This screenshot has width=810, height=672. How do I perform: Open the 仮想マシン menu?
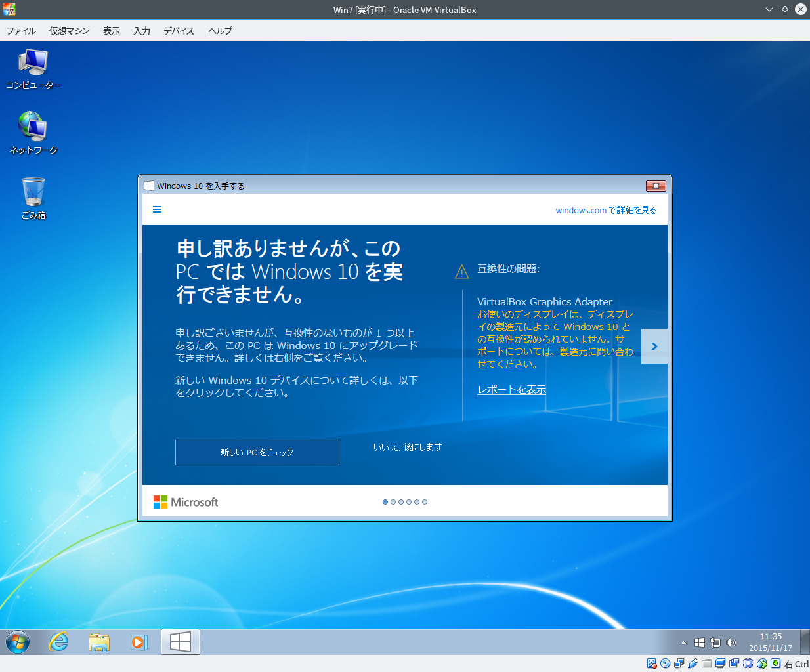(69, 31)
